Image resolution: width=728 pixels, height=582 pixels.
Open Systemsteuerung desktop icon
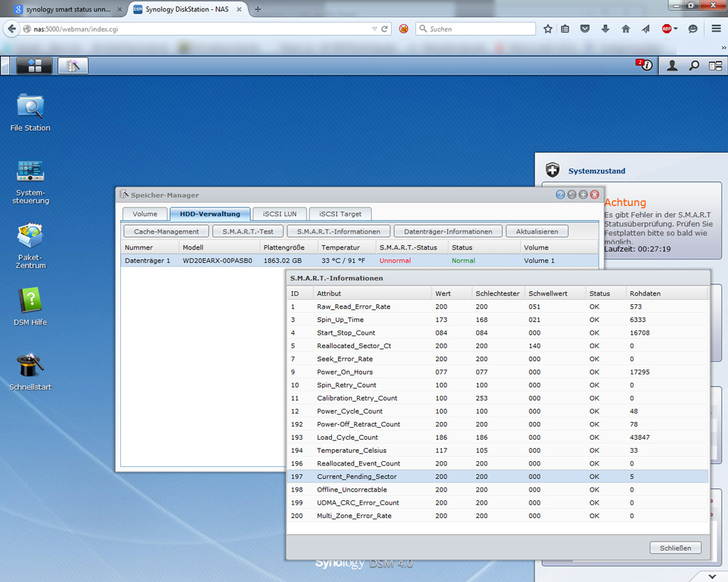30,181
